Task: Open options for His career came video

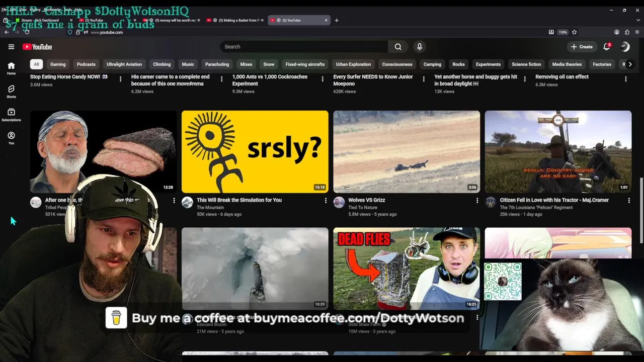Action: click(221, 79)
